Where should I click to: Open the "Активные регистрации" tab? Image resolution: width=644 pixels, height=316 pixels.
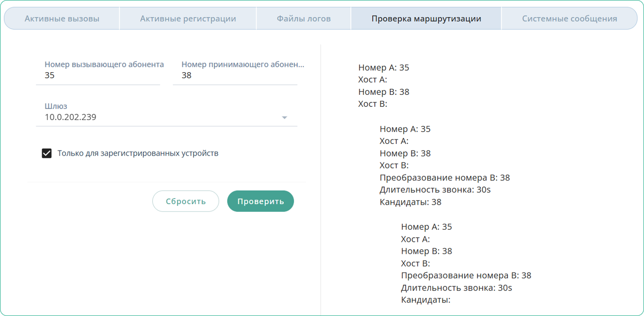(x=187, y=18)
